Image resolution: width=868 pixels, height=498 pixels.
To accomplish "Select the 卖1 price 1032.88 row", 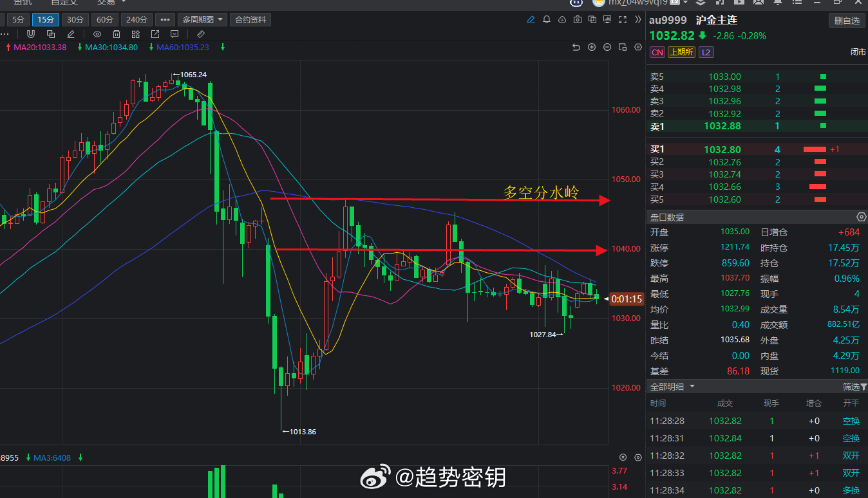I will 756,126.
